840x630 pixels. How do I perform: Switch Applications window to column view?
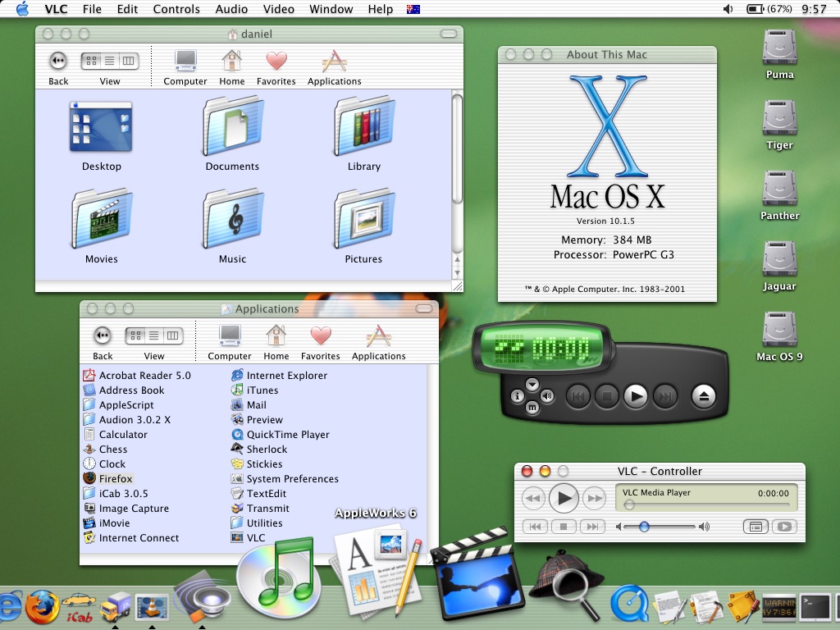click(x=173, y=336)
